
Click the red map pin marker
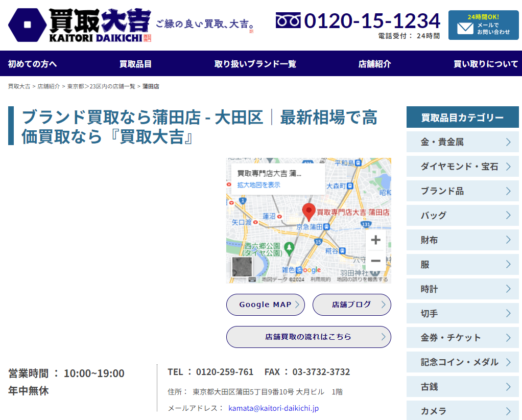click(309, 211)
